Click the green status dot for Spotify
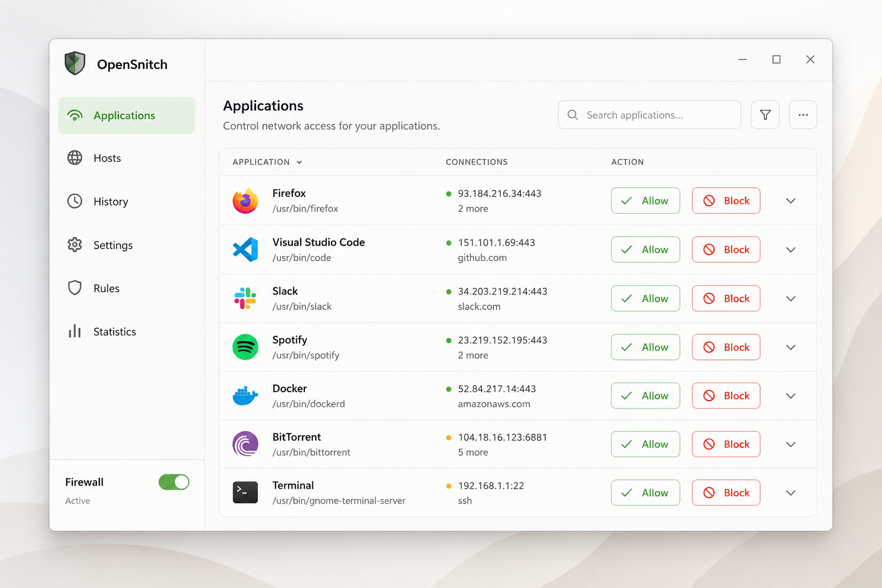Image resolution: width=882 pixels, height=588 pixels. [x=448, y=341]
